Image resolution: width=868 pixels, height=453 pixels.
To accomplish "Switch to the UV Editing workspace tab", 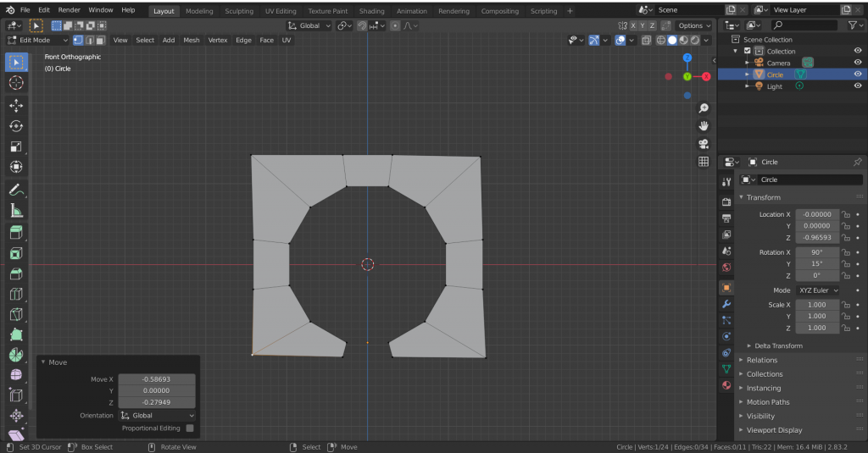I will (281, 11).
